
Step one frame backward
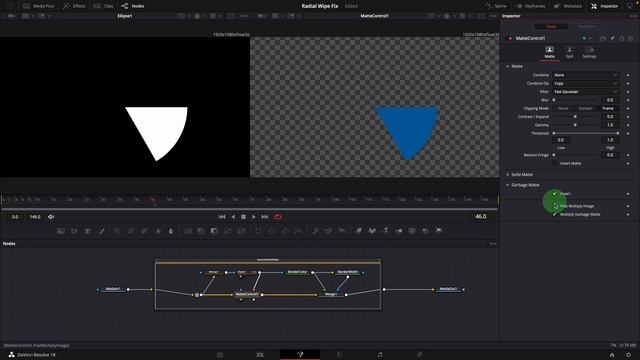(233, 217)
